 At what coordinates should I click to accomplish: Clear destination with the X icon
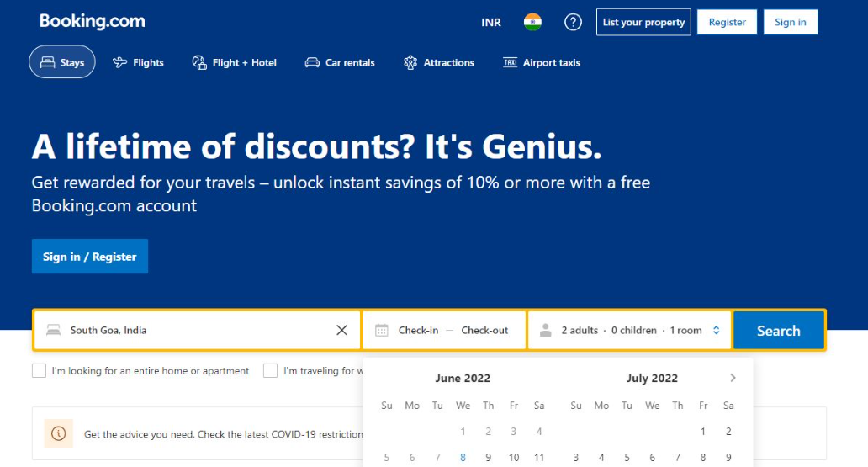click(x=342, y=330)
